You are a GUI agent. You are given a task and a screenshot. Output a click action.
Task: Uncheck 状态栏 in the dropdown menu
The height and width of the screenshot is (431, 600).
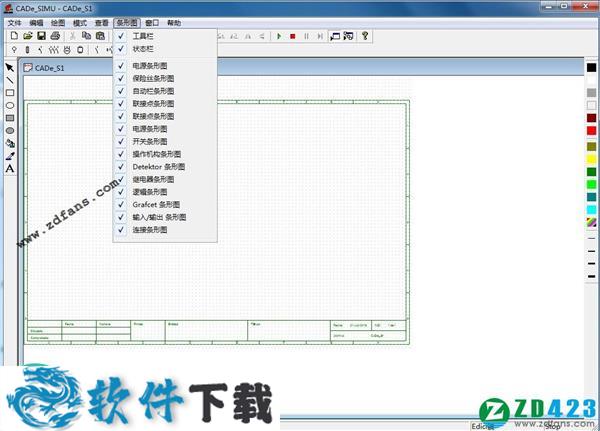click(165, 49)
